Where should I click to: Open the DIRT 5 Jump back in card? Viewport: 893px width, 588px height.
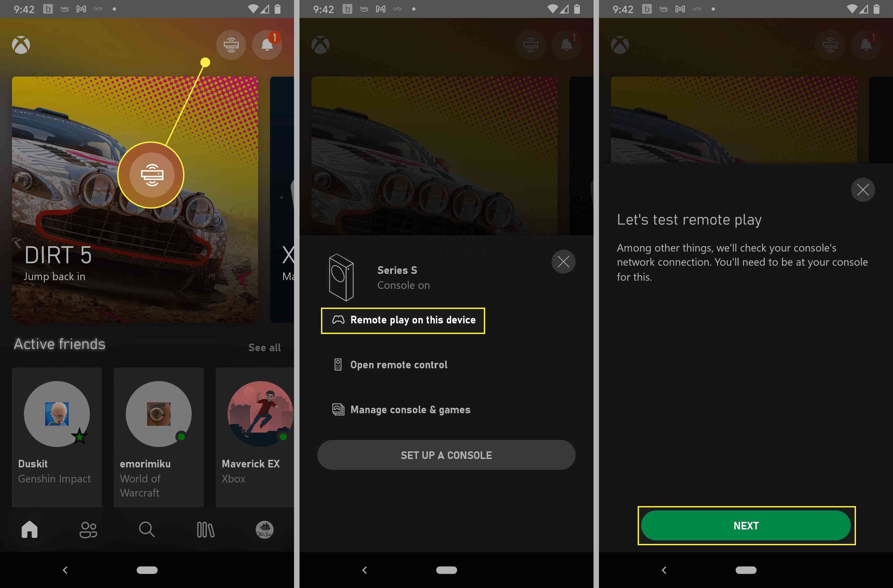pos(135,199)
